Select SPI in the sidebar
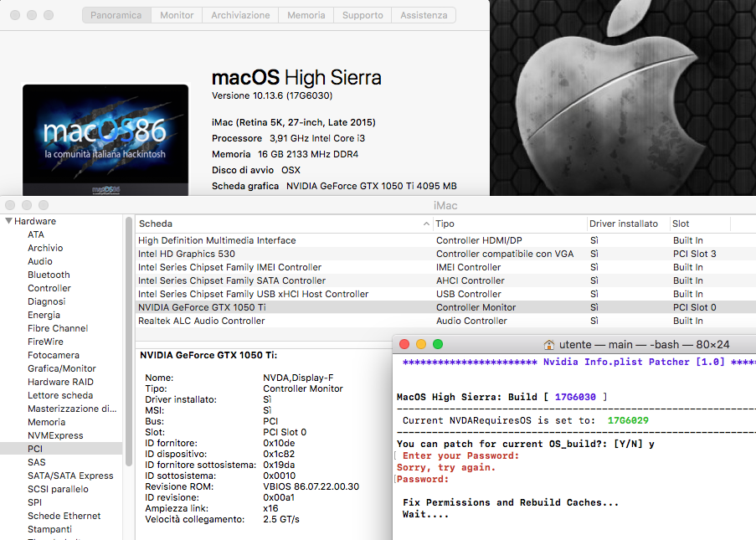The image size is (756, 540). [x=34, y=502]
